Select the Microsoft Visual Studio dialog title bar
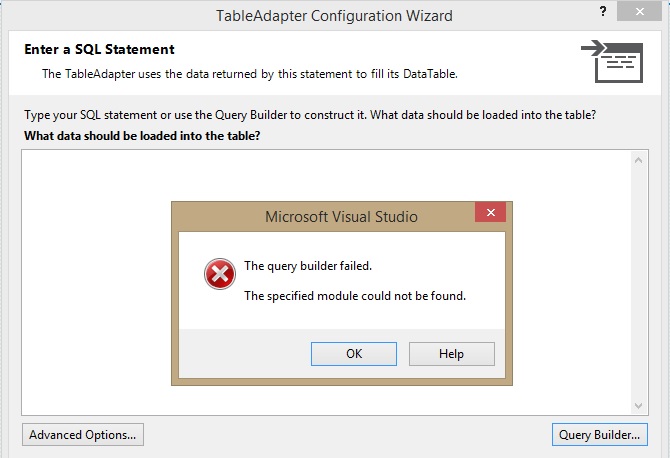 (x=325, y=217)
